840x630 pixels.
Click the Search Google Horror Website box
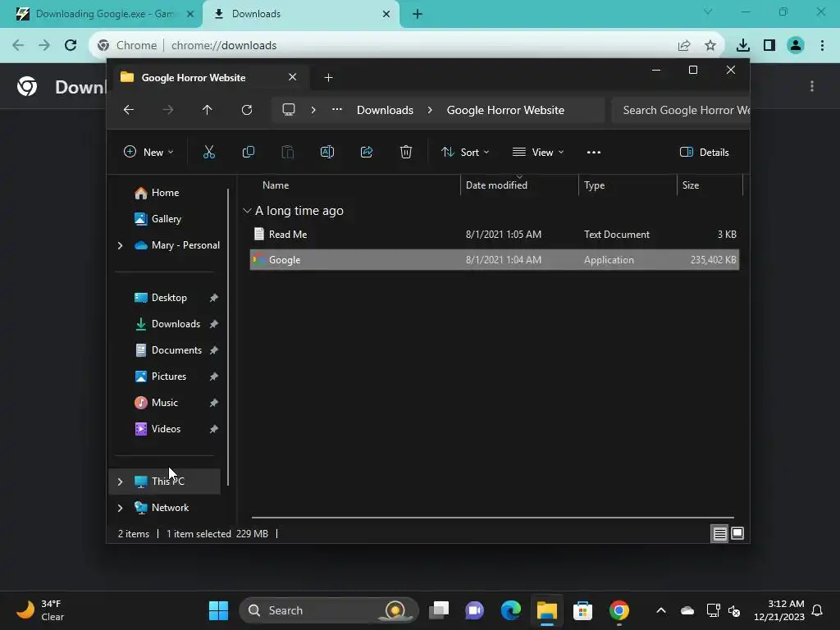(x=680, y=110)
